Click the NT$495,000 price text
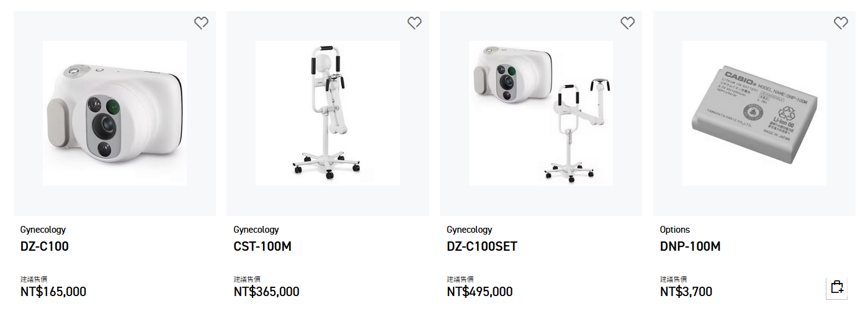868x319 pixels. point(480,292)
